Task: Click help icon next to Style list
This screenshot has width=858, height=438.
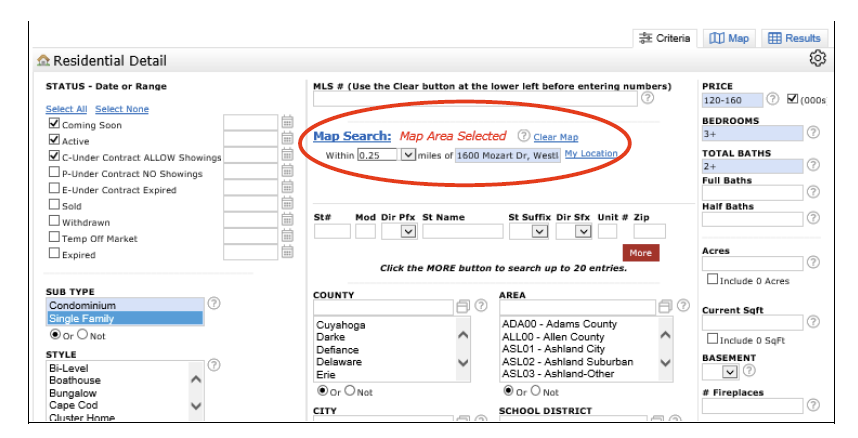Action: [x=214, y=365]
